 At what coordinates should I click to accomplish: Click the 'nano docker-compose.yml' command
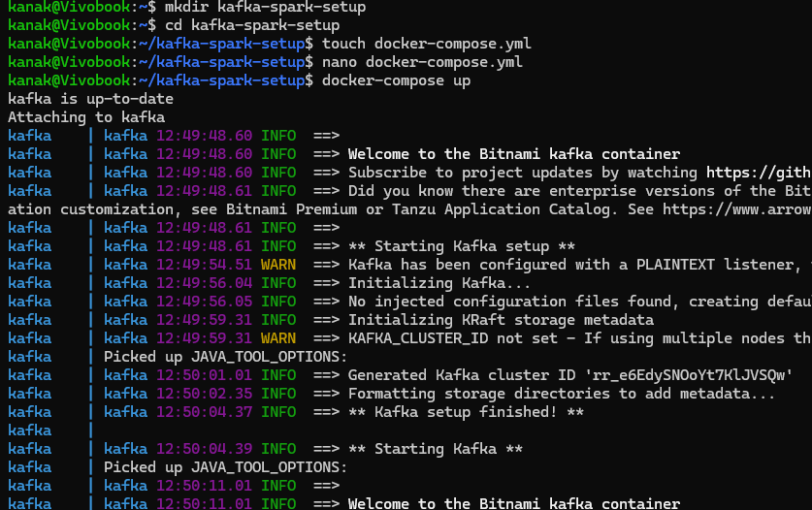(422, 62)
